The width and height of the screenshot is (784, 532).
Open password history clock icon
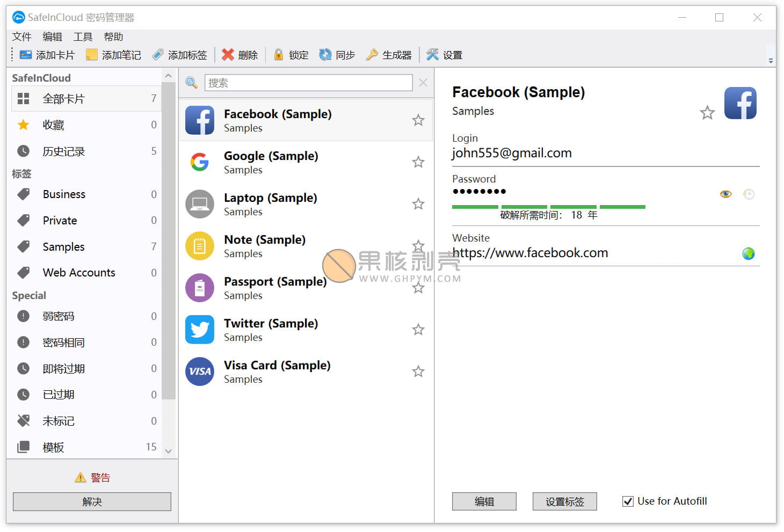coord(749,194)
